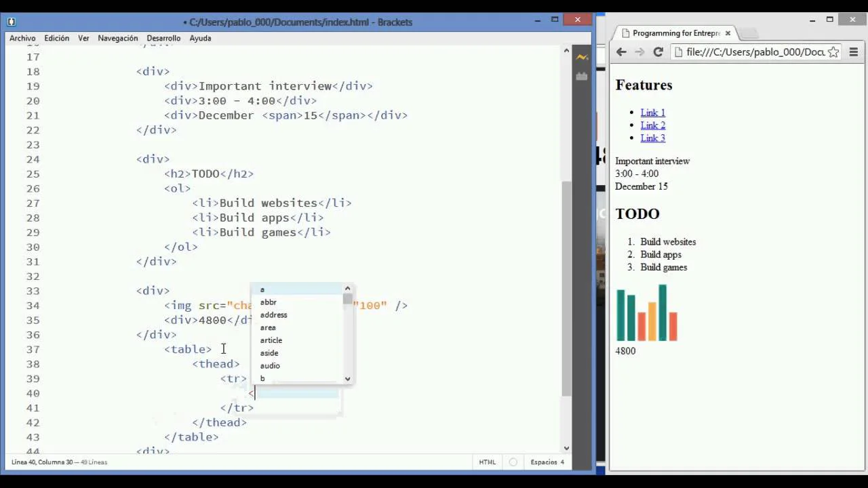
Task: Choose "address" in the autocomplete popup
Action: click(x=273, y=314)
